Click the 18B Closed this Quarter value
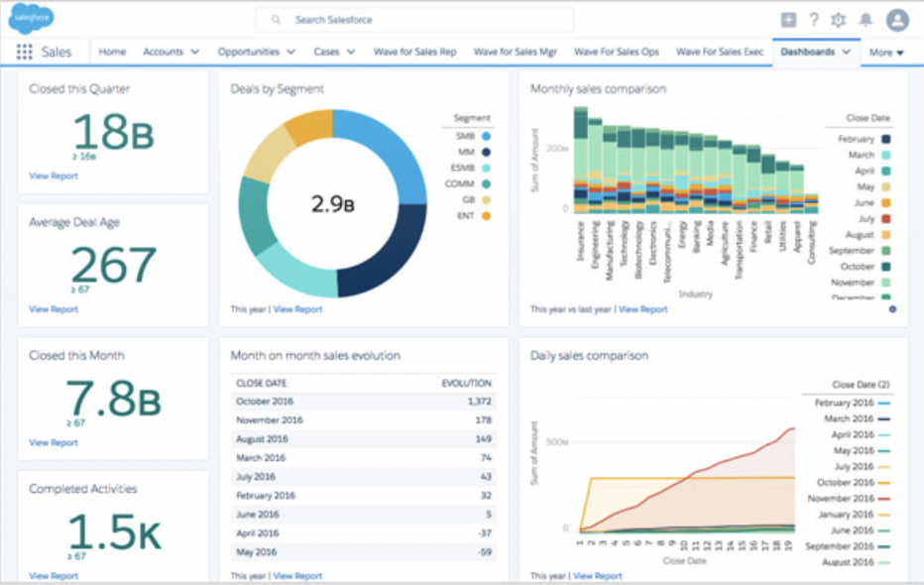This screenshot has height=585, width=924. point(114,132)
